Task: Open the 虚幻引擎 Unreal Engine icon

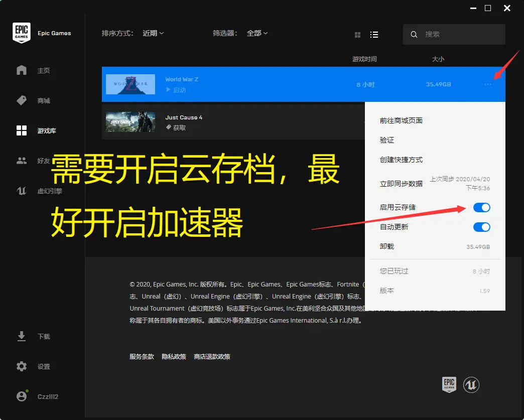Action: pos(22,191)
